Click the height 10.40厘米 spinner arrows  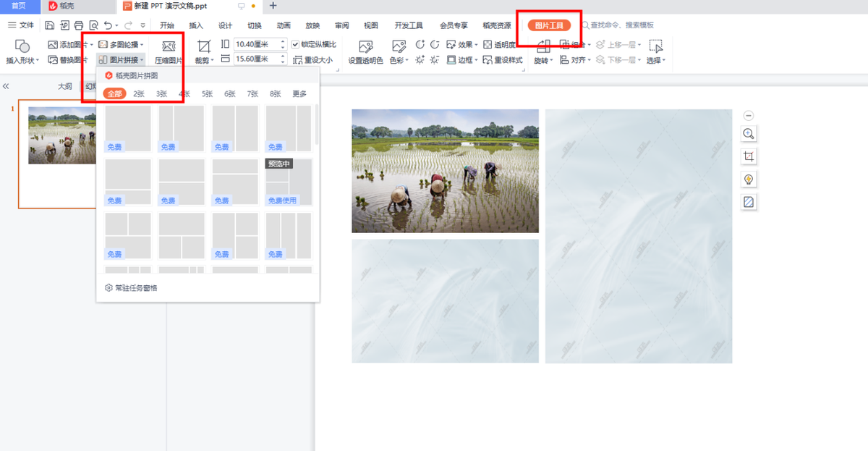pyautogui.click(x=283, y=44)
